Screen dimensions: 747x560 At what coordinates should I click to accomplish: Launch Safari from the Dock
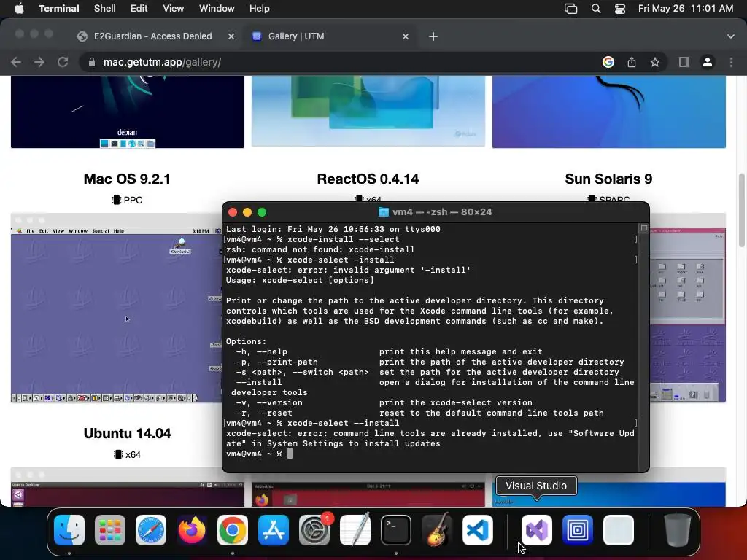151,530
